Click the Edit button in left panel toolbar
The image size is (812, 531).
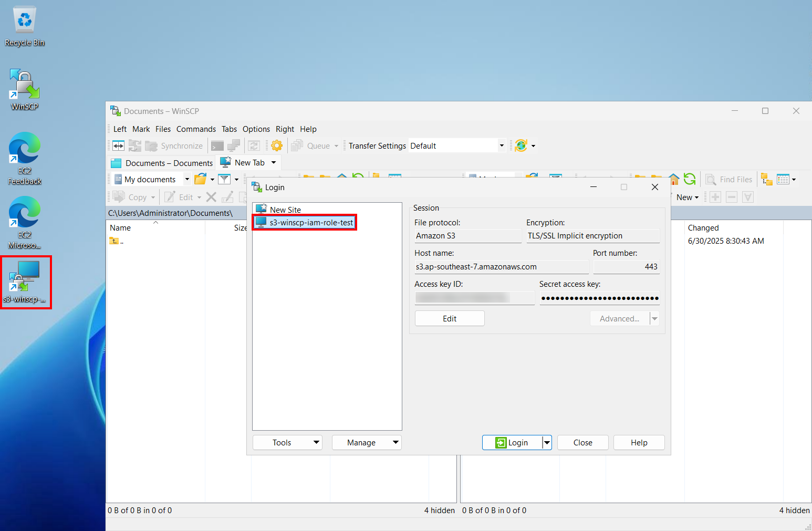pyautogui.click(x=180, y=197)
